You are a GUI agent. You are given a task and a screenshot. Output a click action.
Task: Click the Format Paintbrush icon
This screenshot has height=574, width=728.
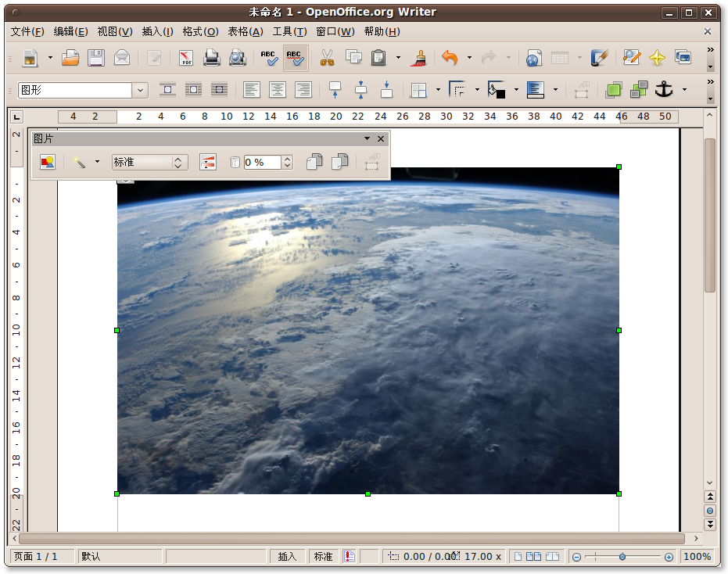coord(418,58)
